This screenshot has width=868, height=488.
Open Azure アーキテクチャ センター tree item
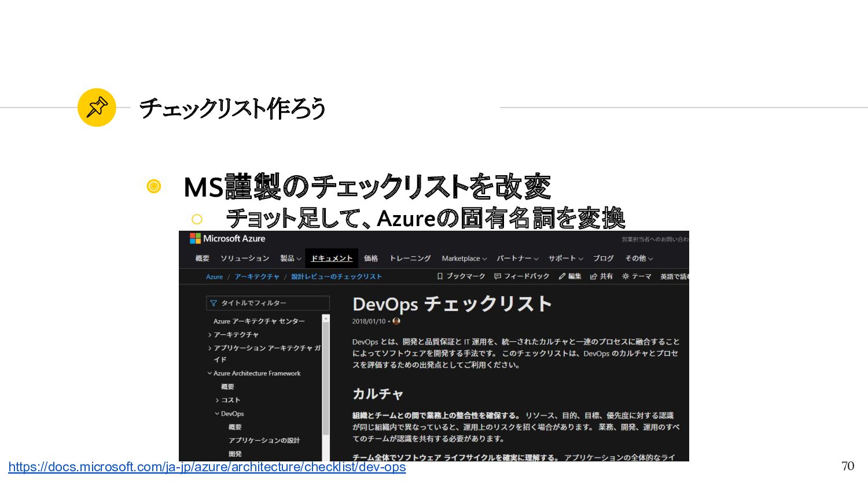click(x=259, y=321)
